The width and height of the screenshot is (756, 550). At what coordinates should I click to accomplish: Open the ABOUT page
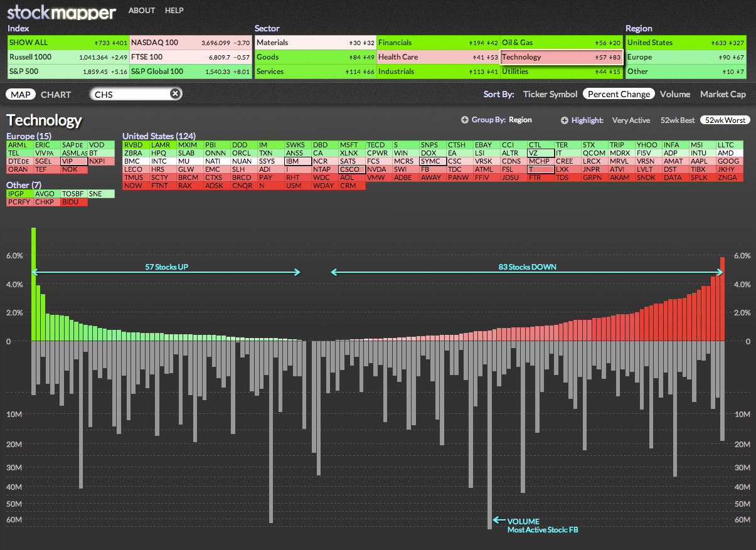click(x=142, y=11)
